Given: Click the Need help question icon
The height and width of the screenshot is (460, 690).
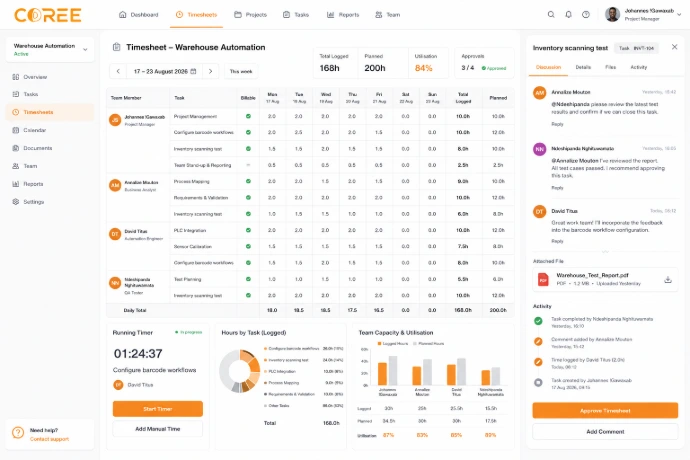Looking at the screenshot, I should coord(18,433).
